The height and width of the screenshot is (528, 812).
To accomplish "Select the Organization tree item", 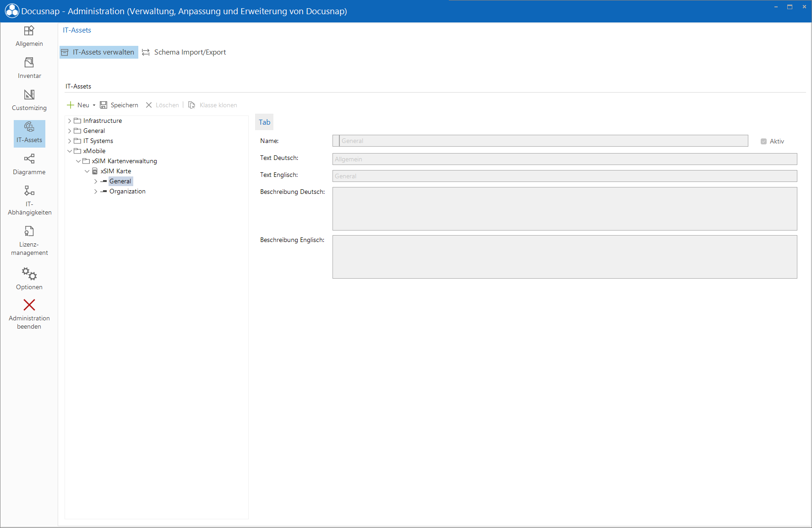I will pos(127,192).
